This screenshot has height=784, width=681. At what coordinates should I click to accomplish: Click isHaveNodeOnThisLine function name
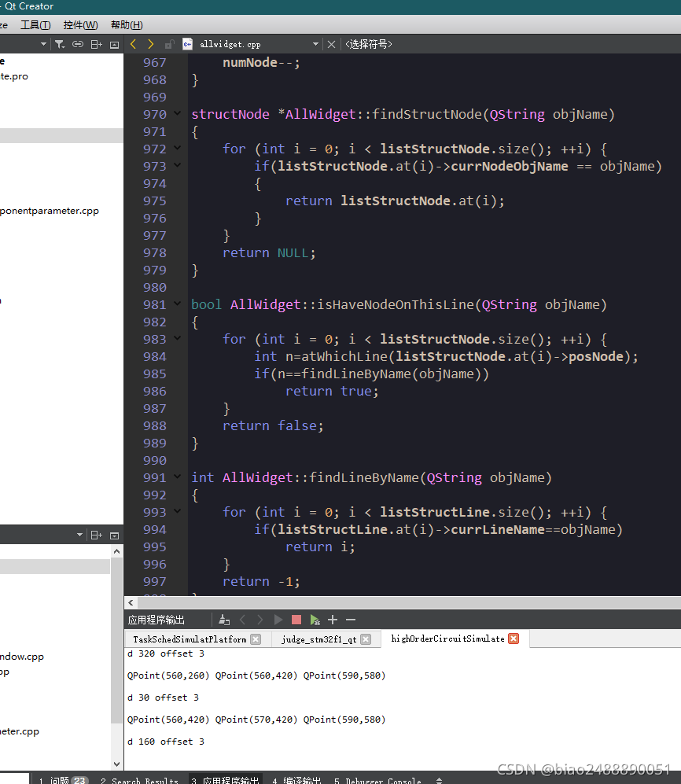pos(396,304)
